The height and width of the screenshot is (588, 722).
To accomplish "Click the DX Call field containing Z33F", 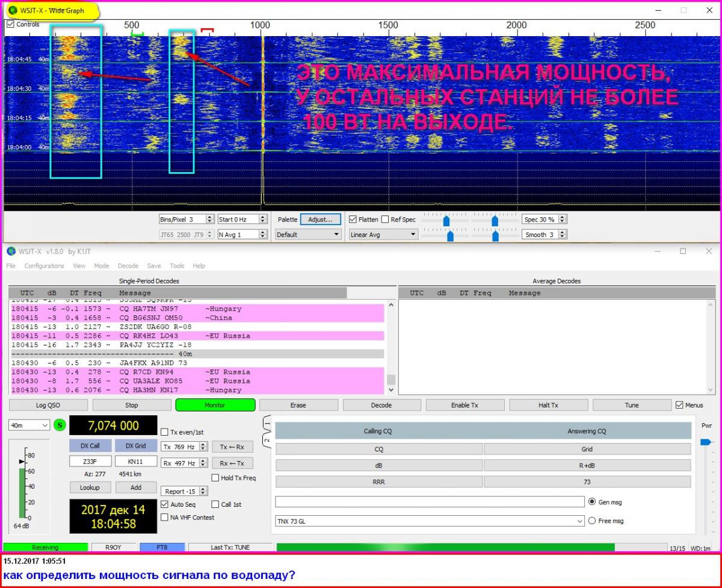I will coord(90,462).
